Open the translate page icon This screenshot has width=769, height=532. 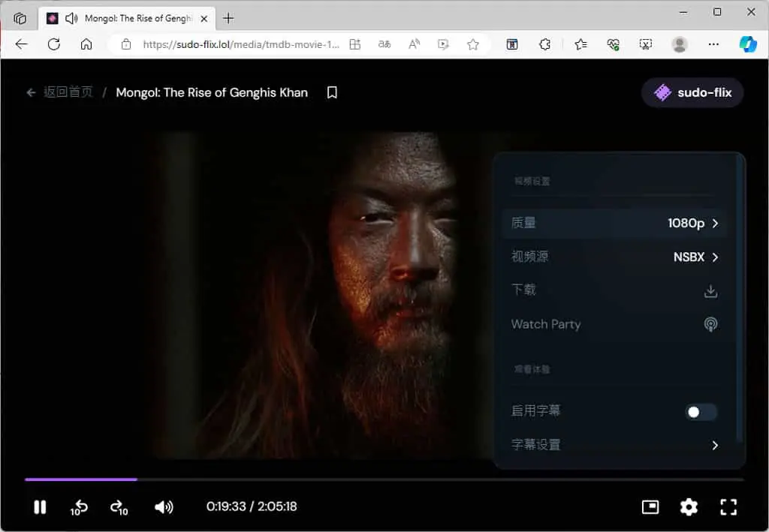(384, 44)
